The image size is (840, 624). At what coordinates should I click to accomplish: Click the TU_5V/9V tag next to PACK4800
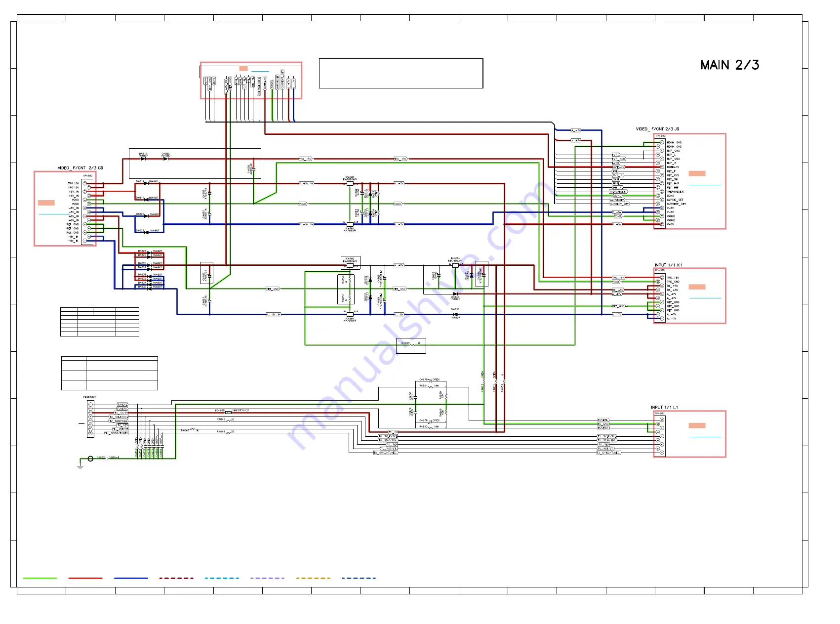tap(121, 413)
